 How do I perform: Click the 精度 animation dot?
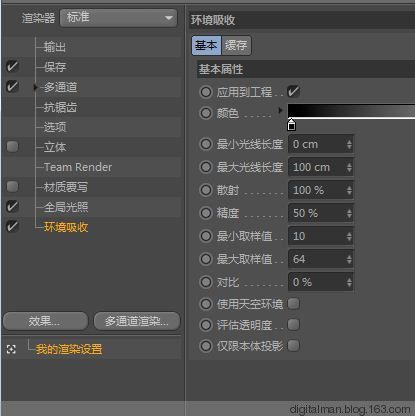206,213
